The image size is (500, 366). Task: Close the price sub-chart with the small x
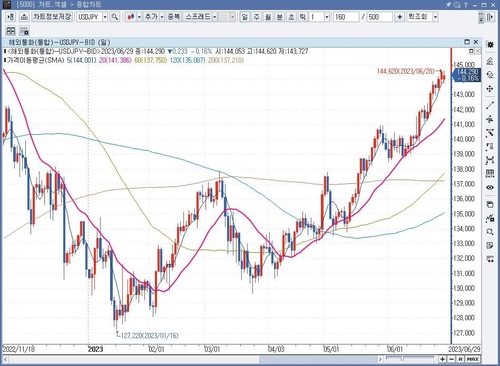click(x=478, y=51)
